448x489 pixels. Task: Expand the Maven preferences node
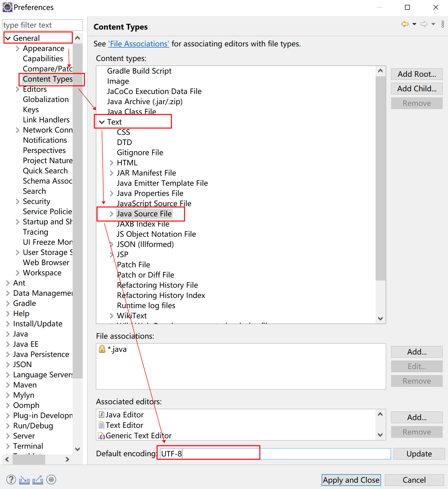[8, 385]
